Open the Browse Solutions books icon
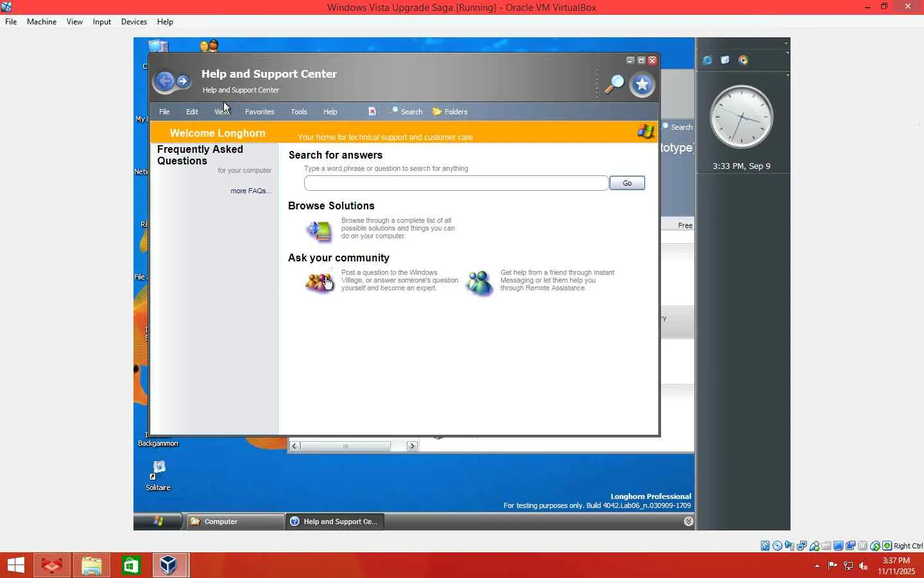Image resolution: width=924 pixels, height=578 pixels. (x=319, y=231)
